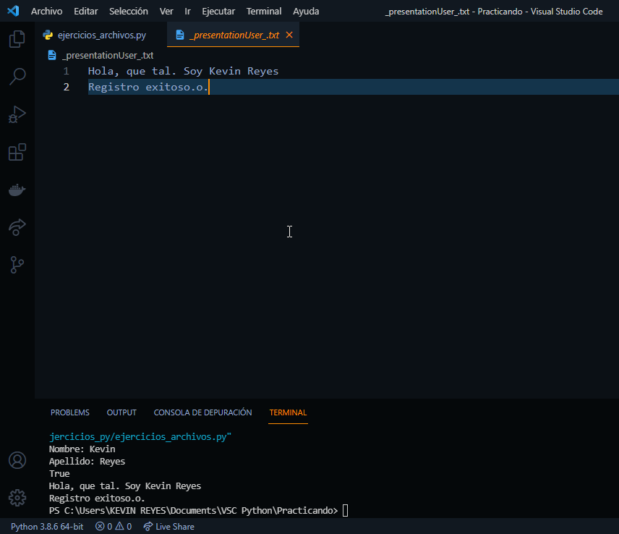Switch to the PROBLEMS panel tab
Screen dimensions: 619x534
point(70,412)
